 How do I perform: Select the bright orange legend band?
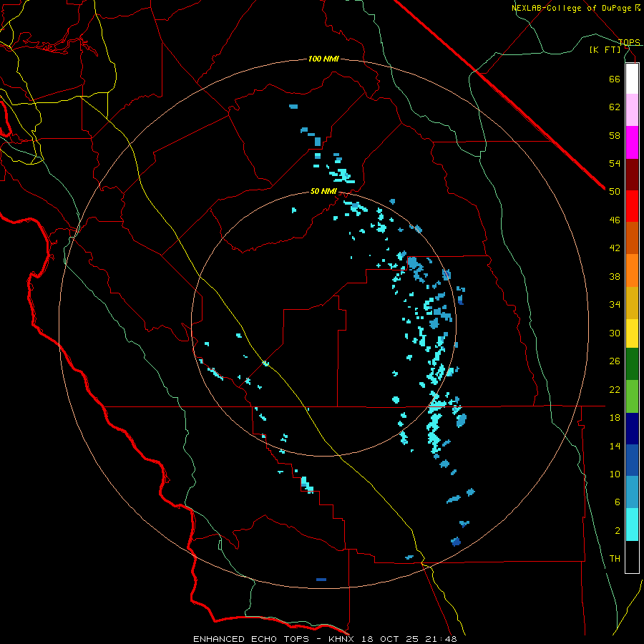click(632, 270)
